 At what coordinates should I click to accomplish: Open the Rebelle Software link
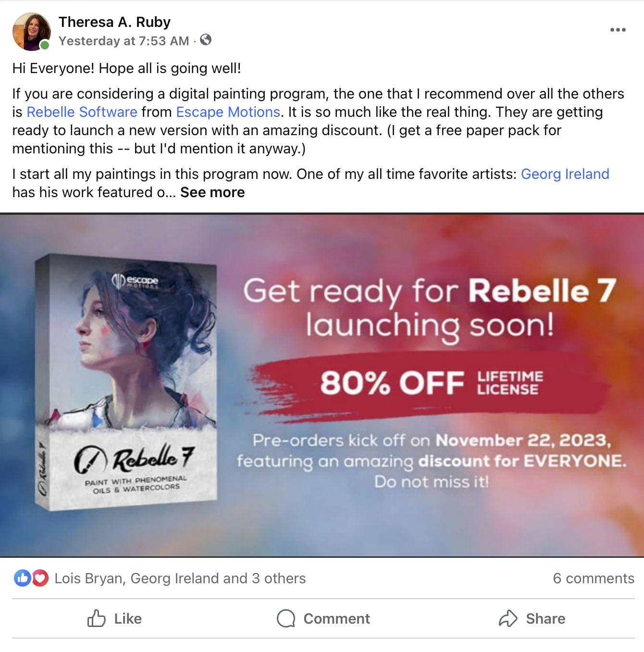[82, 112]
